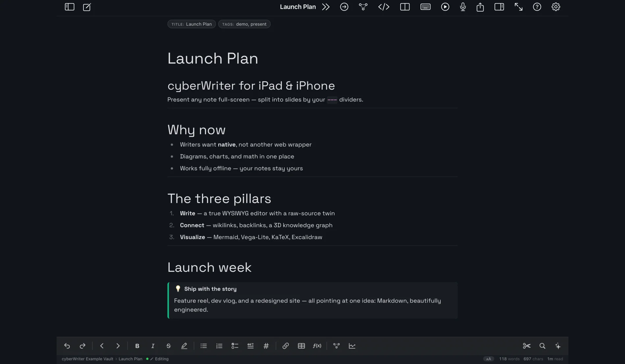
Task: Click the Launch week heading
Action: (x=210, y=267)
